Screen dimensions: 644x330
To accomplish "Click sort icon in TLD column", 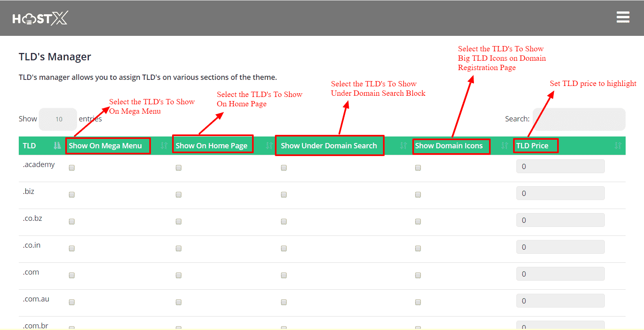I will [57, 145].
